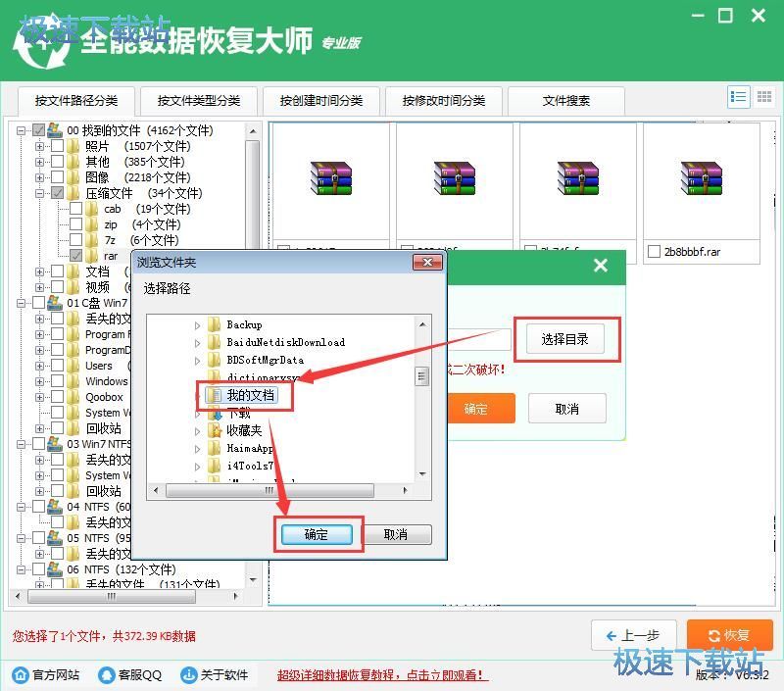Open the 官方网站 home icon link
This screenshot has width=784, height=691.
[21, 675]
